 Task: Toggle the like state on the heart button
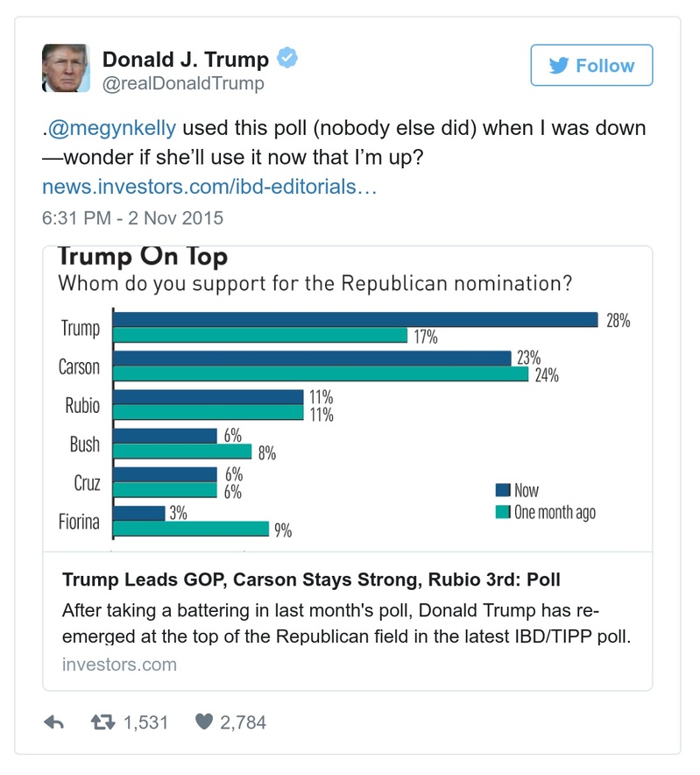[x=203, y=722]
